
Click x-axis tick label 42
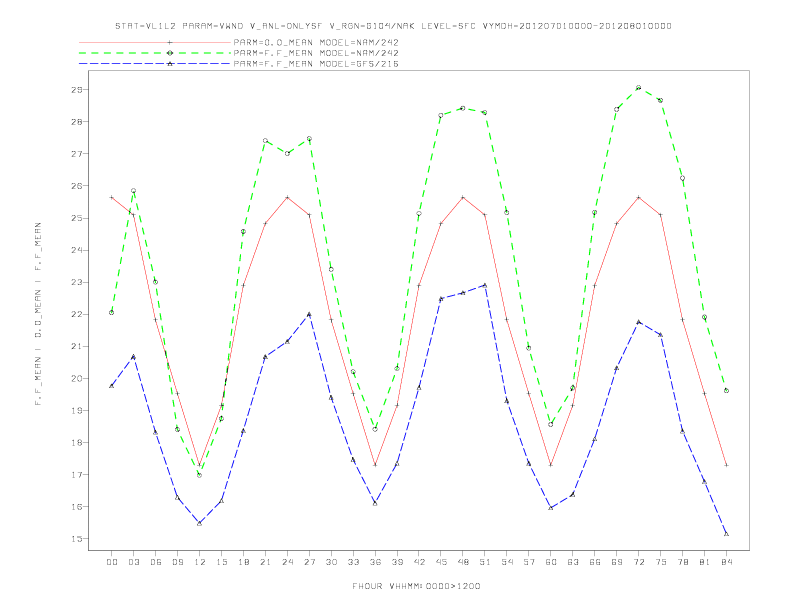pyautogui.click(x=419, y=562)
